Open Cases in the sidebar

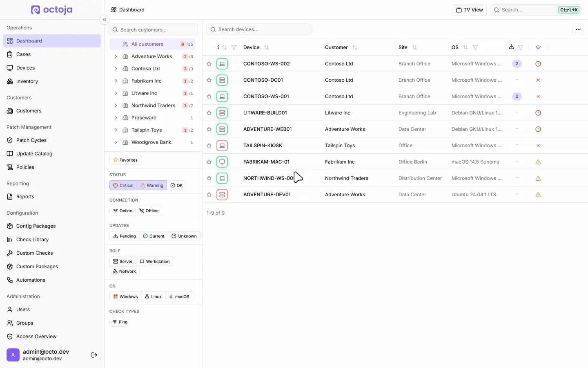(52, 54)
